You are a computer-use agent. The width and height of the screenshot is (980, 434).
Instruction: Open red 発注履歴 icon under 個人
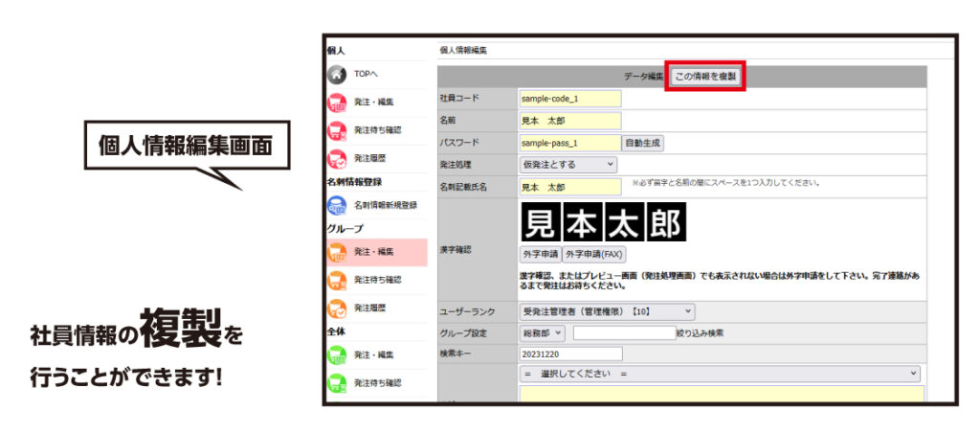click(337, 157)
